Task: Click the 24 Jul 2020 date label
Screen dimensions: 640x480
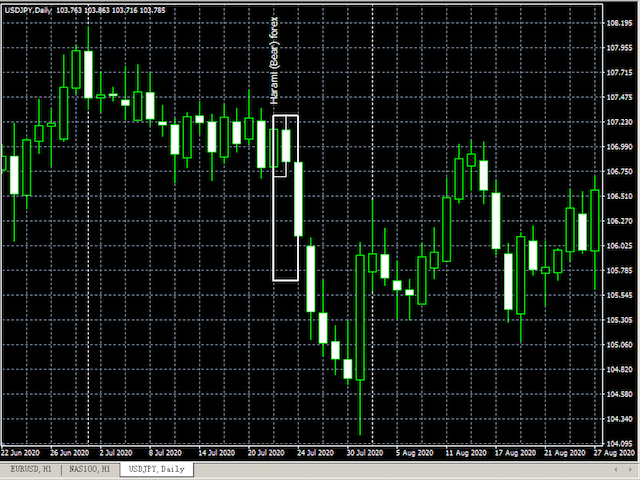Action: tap(316, 453)
